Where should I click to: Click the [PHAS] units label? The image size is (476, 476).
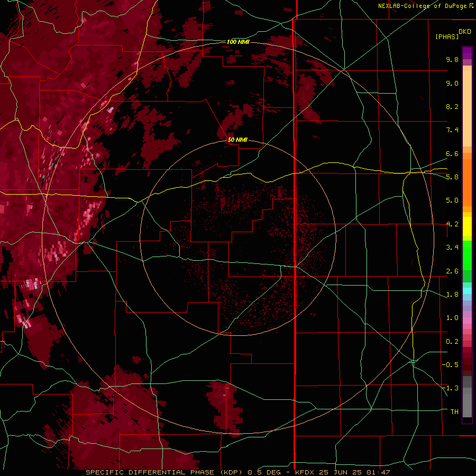[x=447, y=37]
